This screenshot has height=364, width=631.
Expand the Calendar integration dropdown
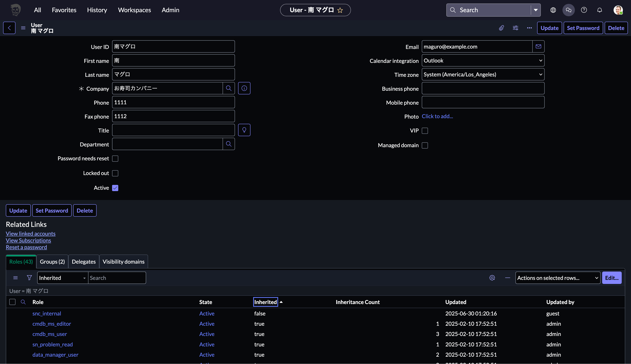(483, 61)
